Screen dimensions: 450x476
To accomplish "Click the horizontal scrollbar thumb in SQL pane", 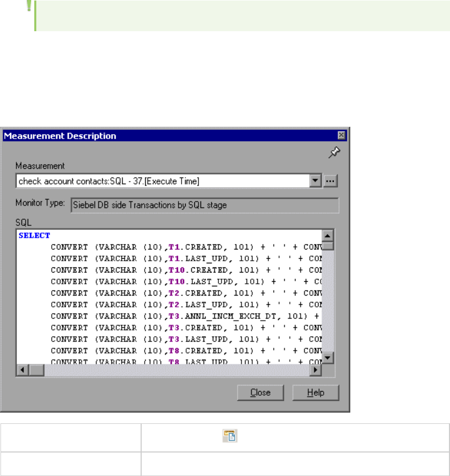I will pos(37,370).
